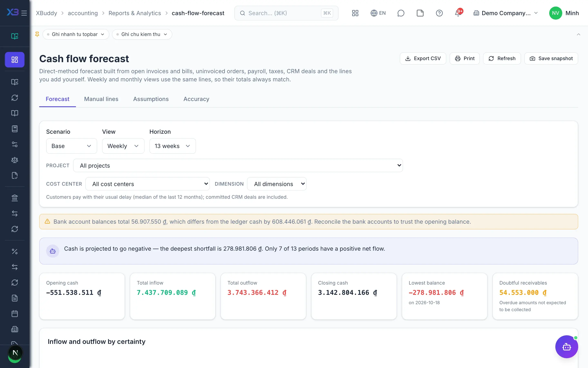Open the sticky note icon in topbar
The height and width of the screenshot is (368, 588).
coord(420,13)
